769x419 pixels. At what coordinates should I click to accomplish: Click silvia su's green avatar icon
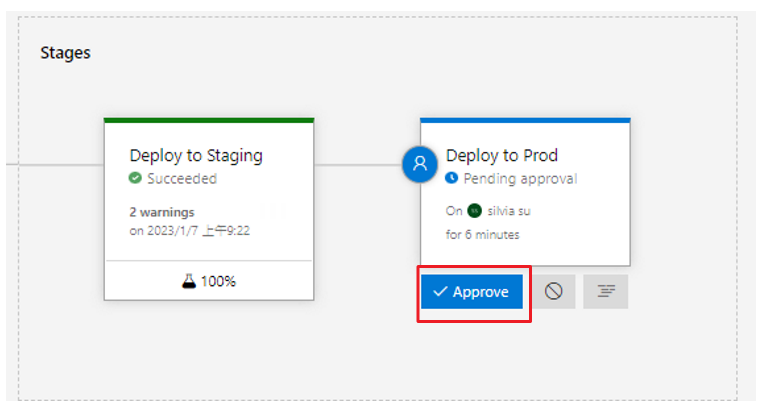click(474, 212)
